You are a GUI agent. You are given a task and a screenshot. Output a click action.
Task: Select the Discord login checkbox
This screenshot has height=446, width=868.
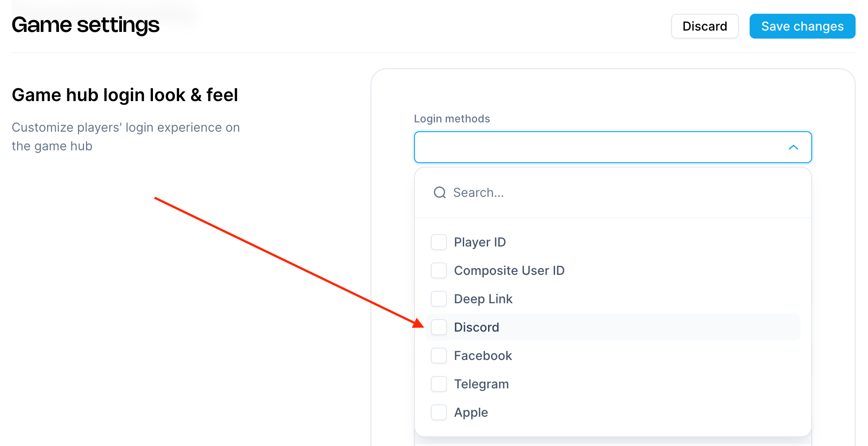point(439,327)
